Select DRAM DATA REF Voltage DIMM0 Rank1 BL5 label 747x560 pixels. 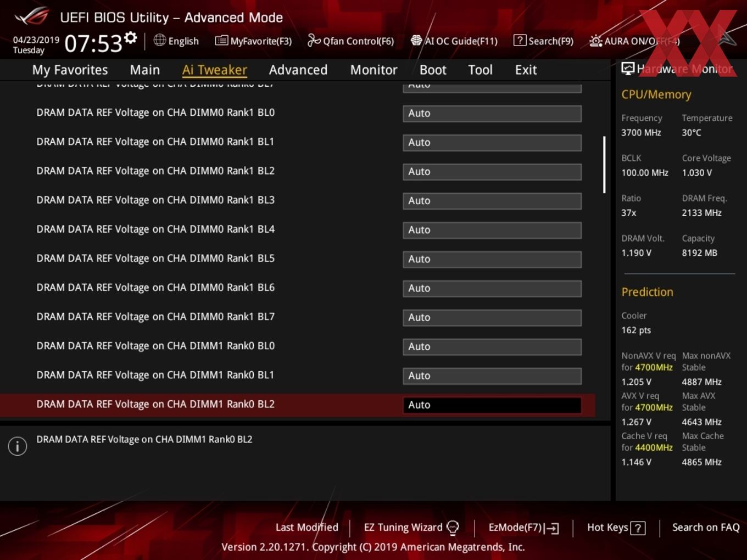click(155, 258)
